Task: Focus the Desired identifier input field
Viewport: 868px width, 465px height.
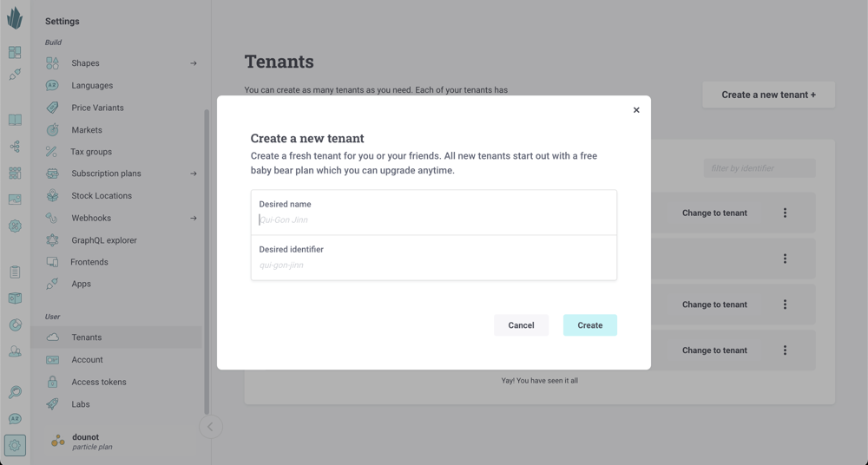Action: (x=434, y=265)
